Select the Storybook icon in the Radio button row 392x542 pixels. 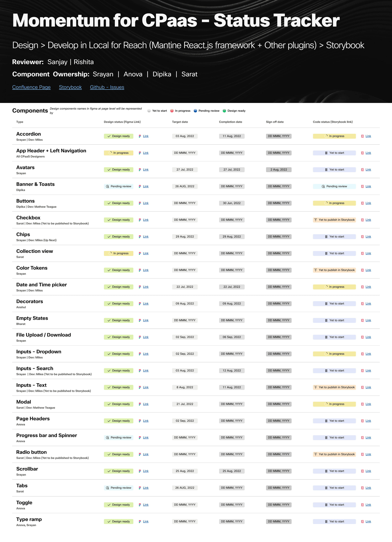362,454
